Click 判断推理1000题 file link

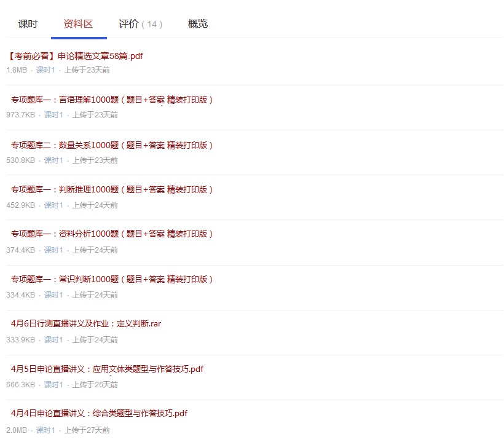tap(112, 190)
